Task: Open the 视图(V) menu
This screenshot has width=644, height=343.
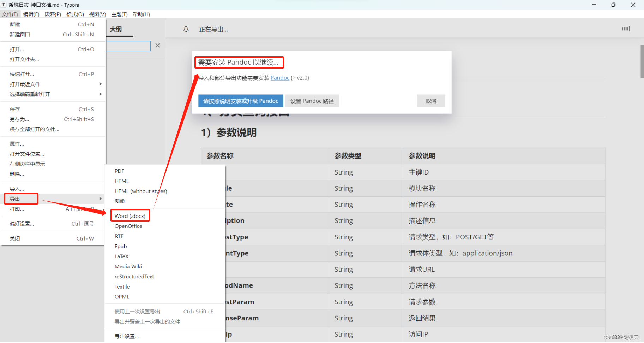Action: (x=97, y=14)
